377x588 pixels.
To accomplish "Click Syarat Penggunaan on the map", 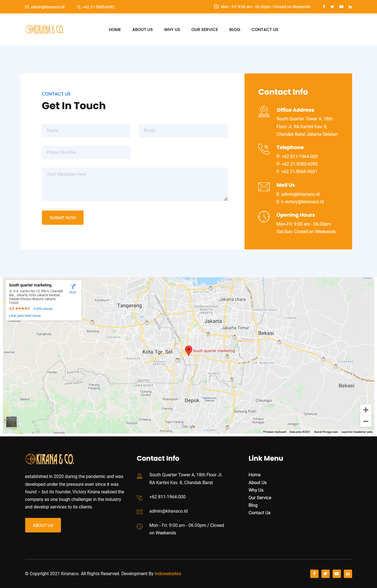I will click(326, 432).
